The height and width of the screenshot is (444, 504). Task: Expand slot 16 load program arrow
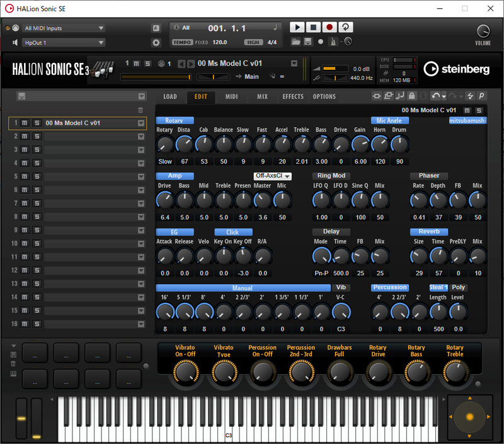click(140, 324)
